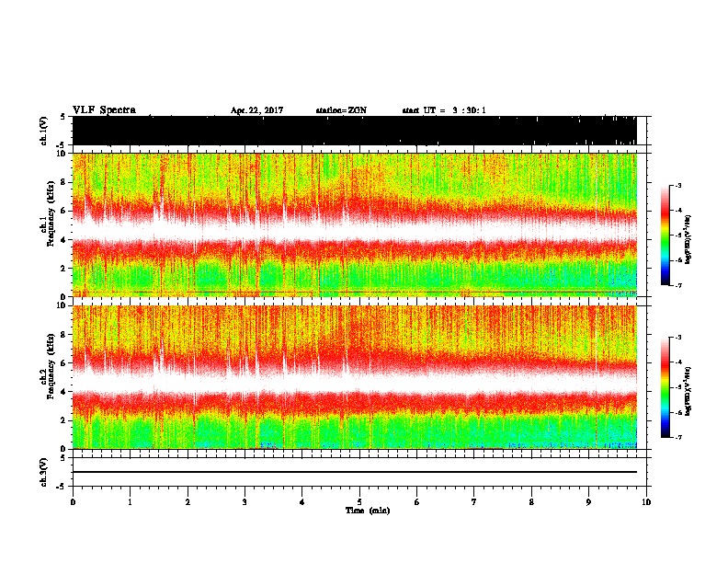
Task: Click the time axis tick label 3
Action: (x=245, y=501)
